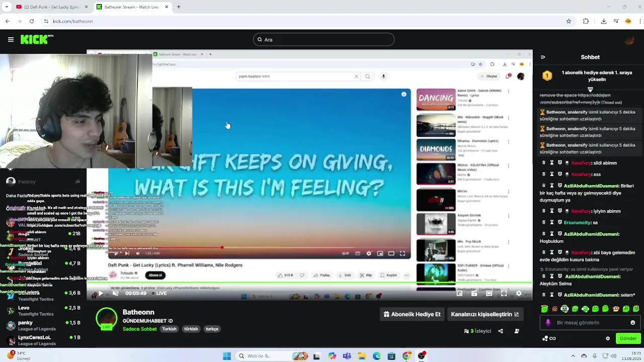
Task: Send message with Gönder button
Action: (628, 338)
